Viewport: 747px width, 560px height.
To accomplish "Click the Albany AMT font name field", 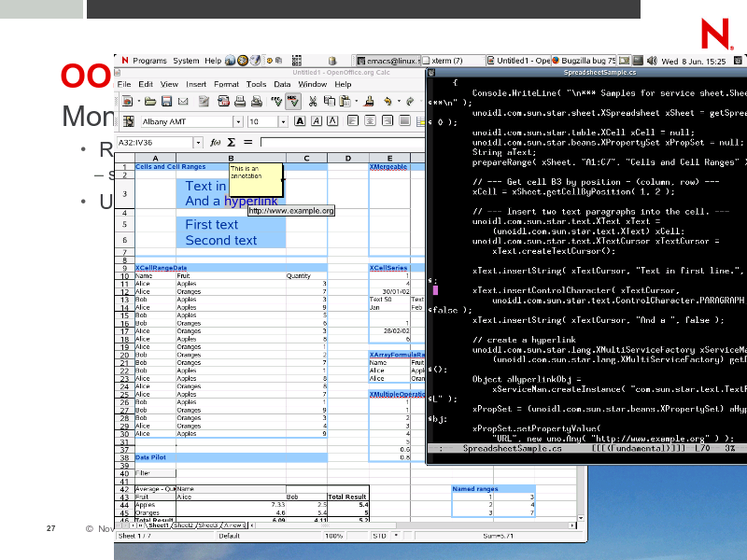I will point(188,121).
